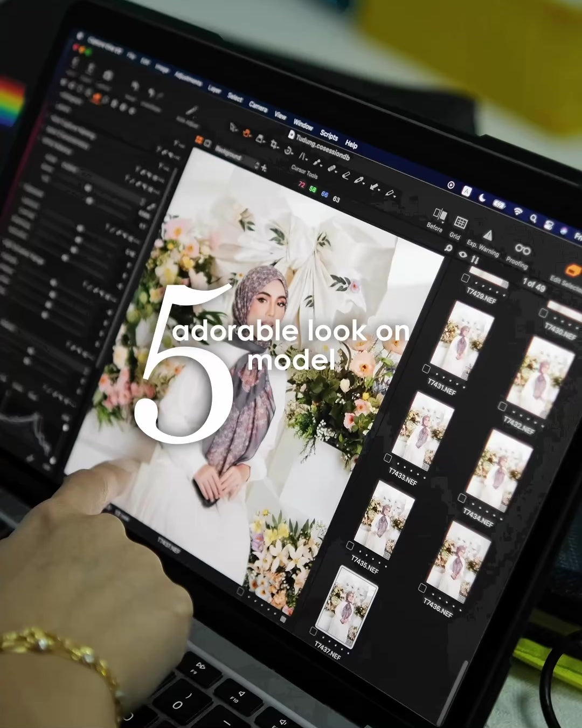
Task: Open macOS Control Center icon
Action: pyautogui.click(x=549, y=225)
